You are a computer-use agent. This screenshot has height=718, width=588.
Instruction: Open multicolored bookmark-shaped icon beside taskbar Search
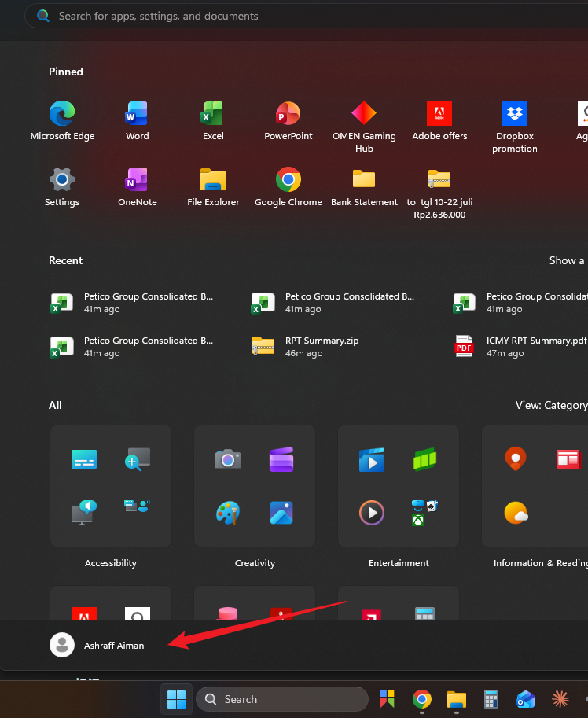(x=387, y=699)
